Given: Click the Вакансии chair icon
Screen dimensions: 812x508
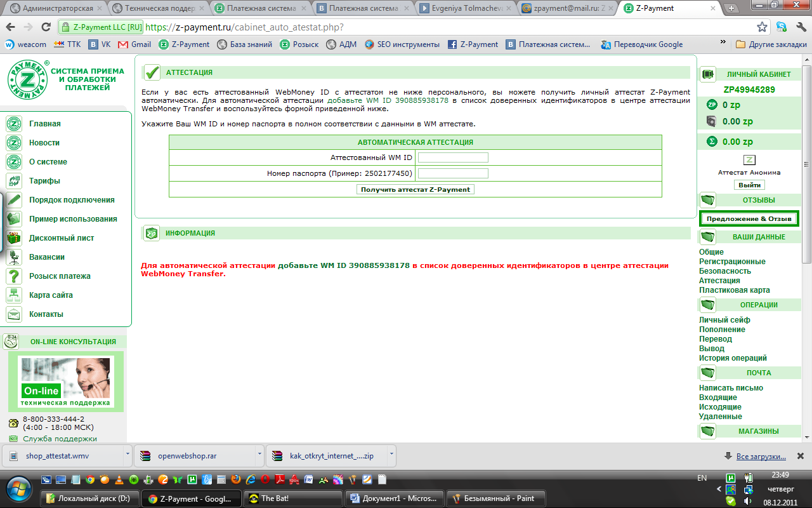Looking at the screenshot, I should (14, 257).
